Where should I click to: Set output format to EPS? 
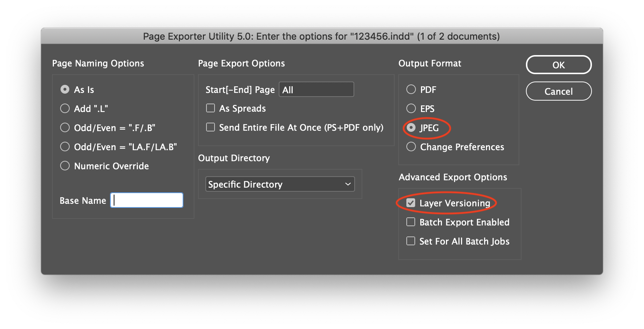[410, 108]
